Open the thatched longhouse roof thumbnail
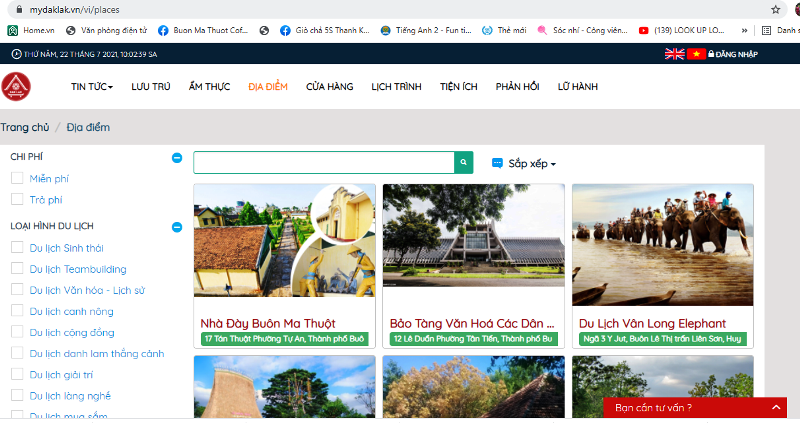The width and height of the screenshot is (800, 423). [285, 387]
